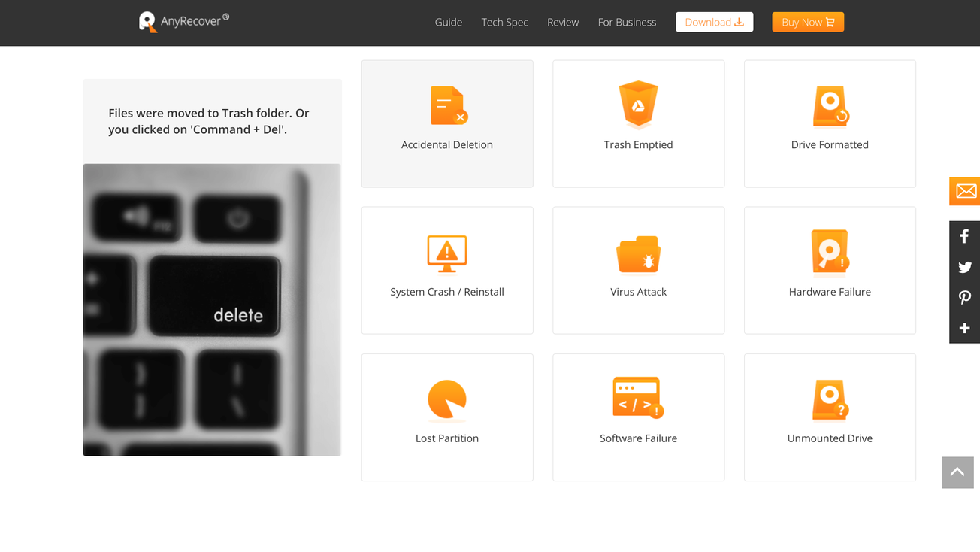
Task: Pin the page using Pinterest icon
Action: [964, 298]
